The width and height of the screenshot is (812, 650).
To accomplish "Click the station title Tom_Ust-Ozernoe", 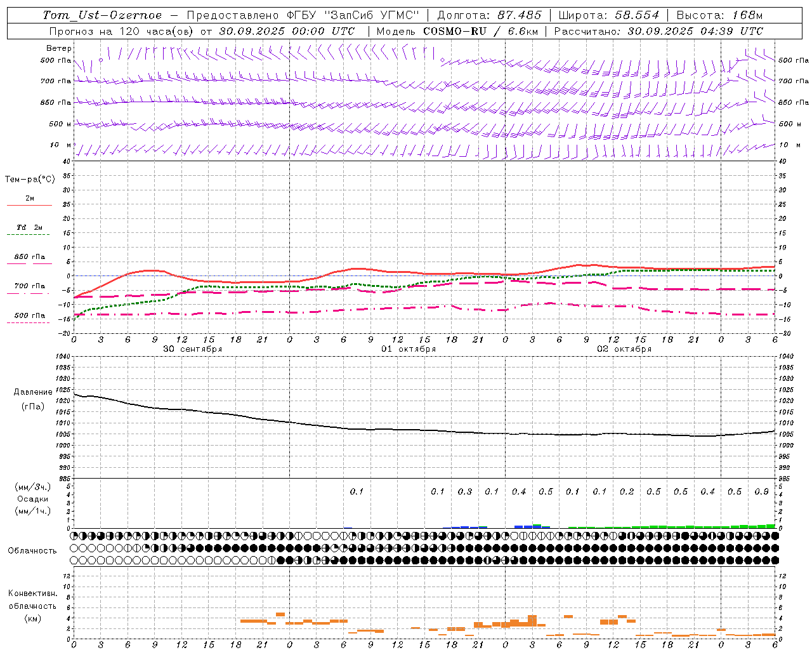I will point(102,15).
